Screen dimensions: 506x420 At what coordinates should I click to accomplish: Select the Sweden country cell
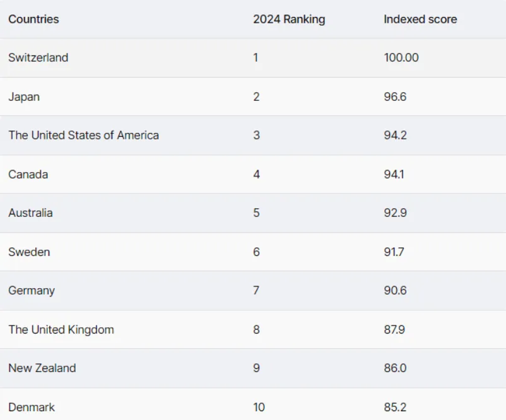coord(29,252)
